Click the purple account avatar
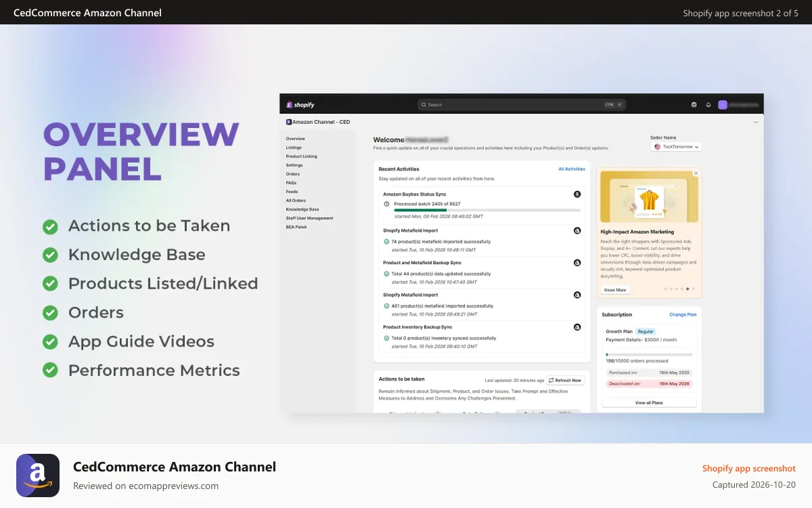The height and width of the screenshot is (508, 812). coord(723,105)
